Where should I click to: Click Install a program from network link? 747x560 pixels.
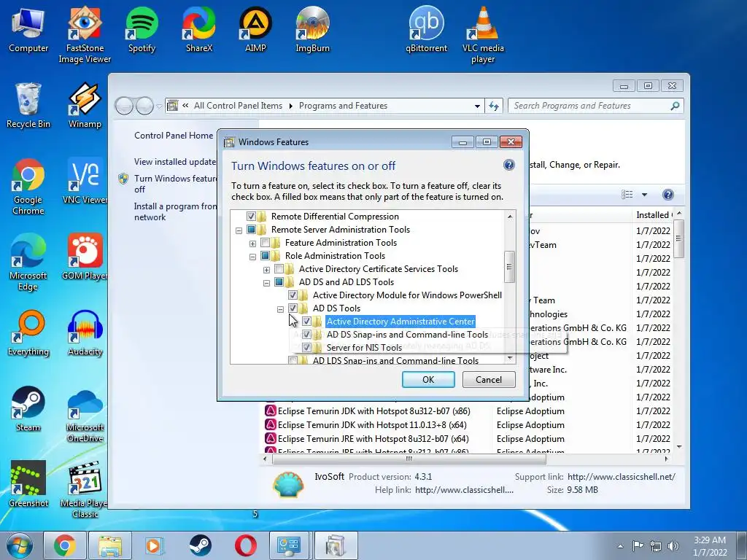pos(175,211)
